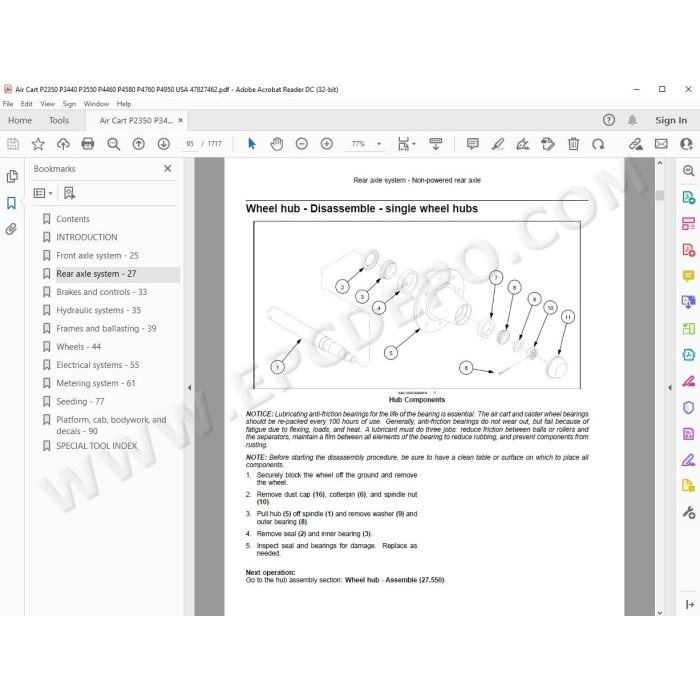
Task: Open Brakes and controls - 33 bookmark
Action: point(101,292)
